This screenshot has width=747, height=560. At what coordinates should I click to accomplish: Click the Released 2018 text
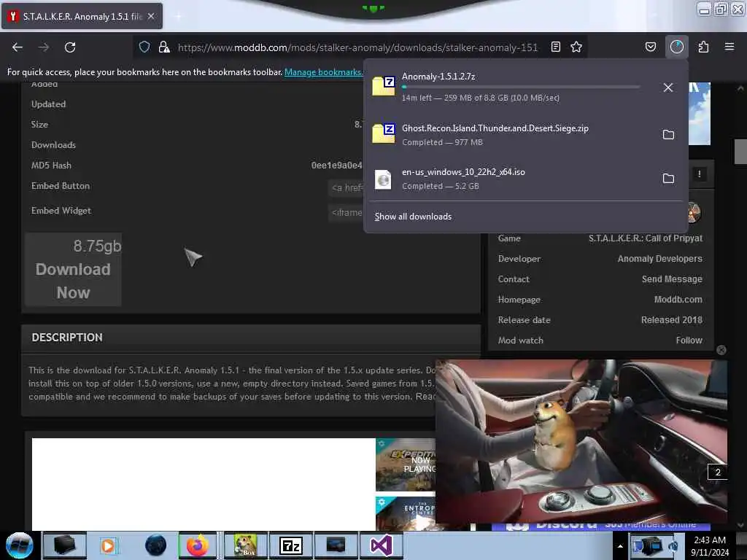(672, 320)
